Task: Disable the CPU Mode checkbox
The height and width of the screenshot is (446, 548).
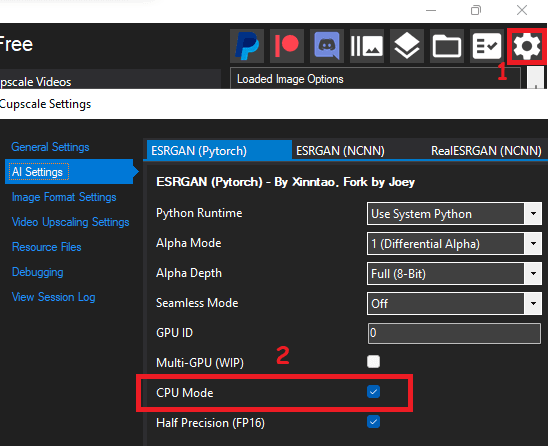Action: (x=373, y=391)
